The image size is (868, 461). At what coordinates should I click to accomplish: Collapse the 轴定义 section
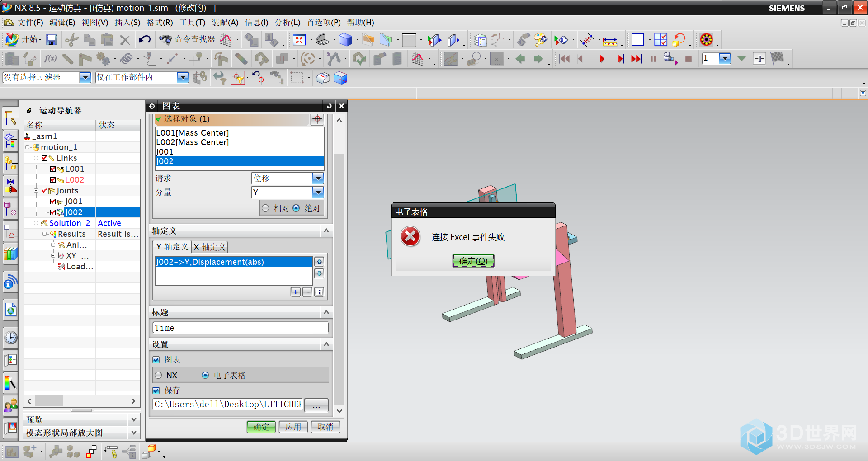(326, 230)
